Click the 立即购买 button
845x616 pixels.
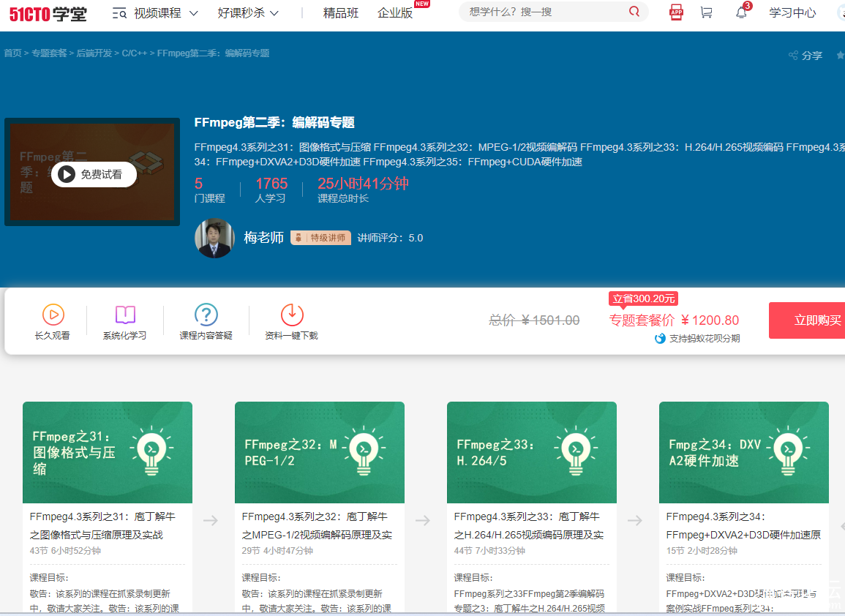807,320
